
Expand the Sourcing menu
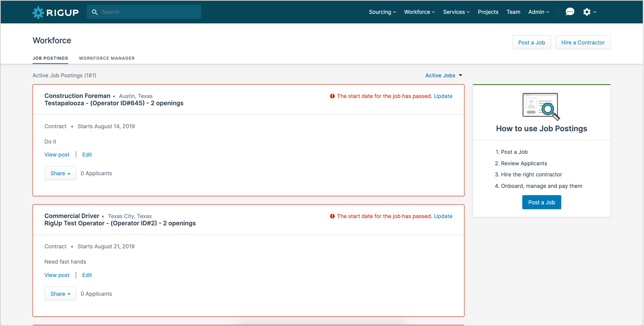[382, 12]
